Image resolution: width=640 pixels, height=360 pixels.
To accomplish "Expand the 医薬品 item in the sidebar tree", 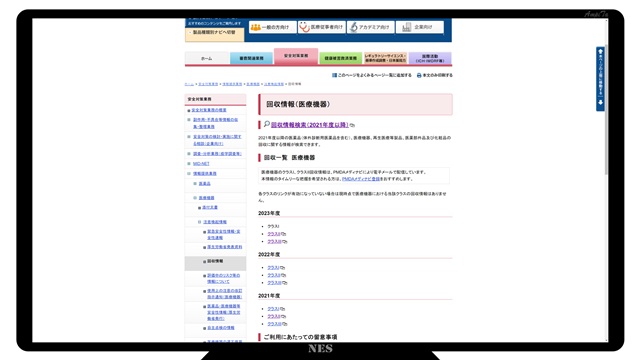I will 195,184.
